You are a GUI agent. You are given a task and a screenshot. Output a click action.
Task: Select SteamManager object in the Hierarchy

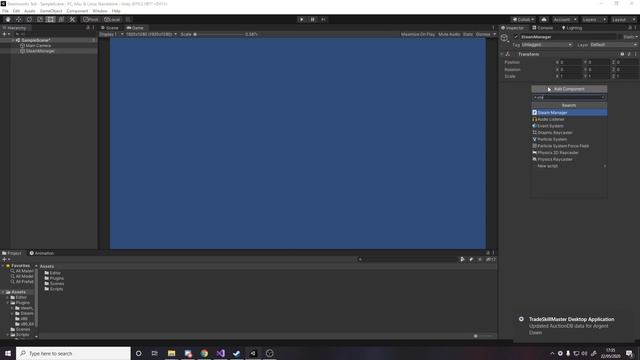(x=40, y=51)
